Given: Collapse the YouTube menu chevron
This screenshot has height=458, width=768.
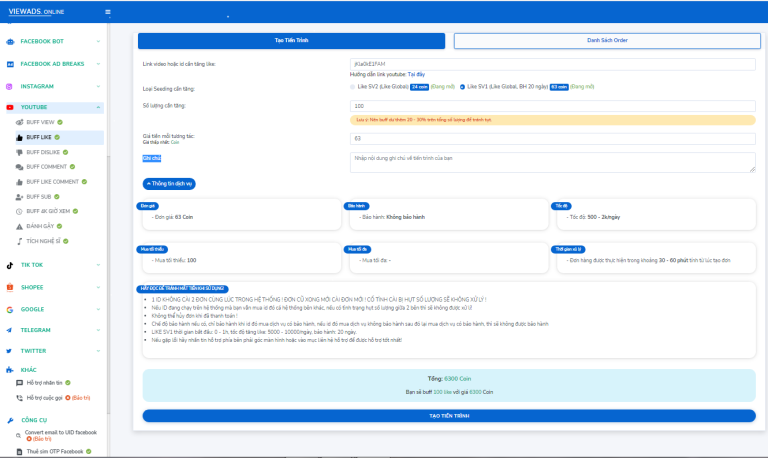Looking at the screenshot, I should (x=98, y=107).
